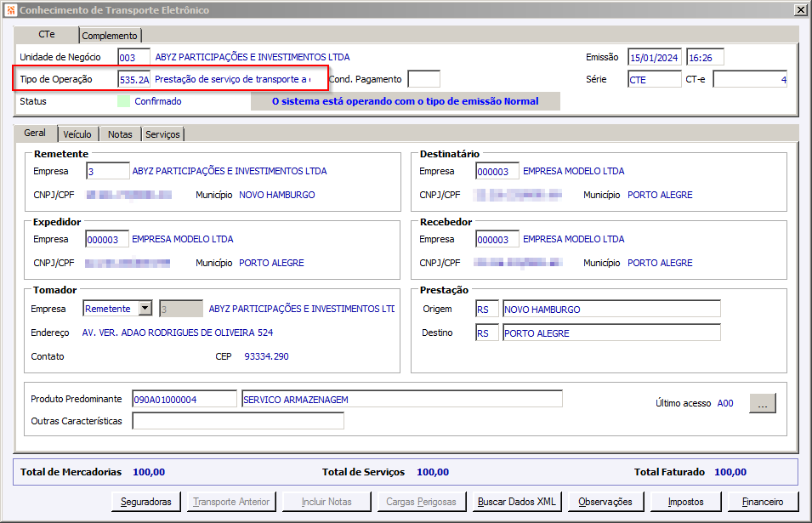Click the Recebedor Empresa code field
The width and height of the screenshot is (812, 523).
497,239
